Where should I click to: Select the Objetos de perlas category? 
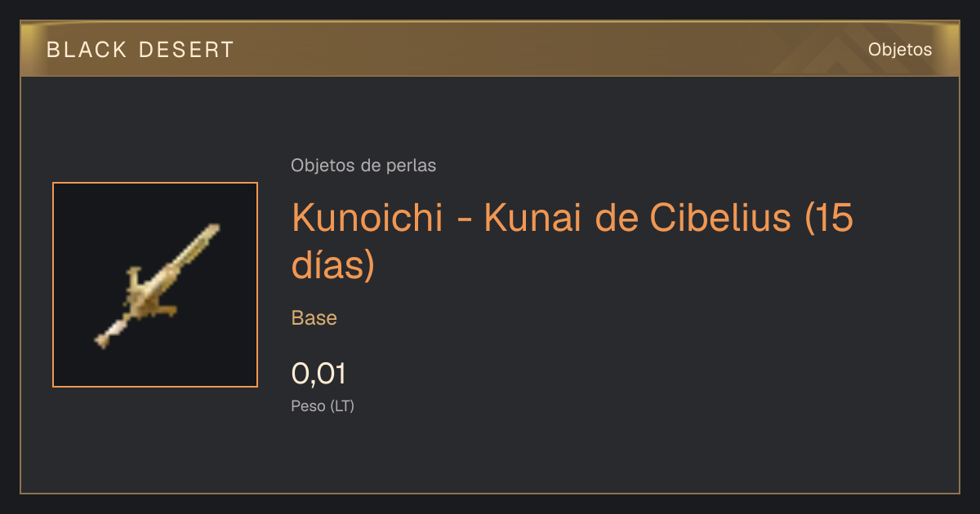[x=363, y=166]
